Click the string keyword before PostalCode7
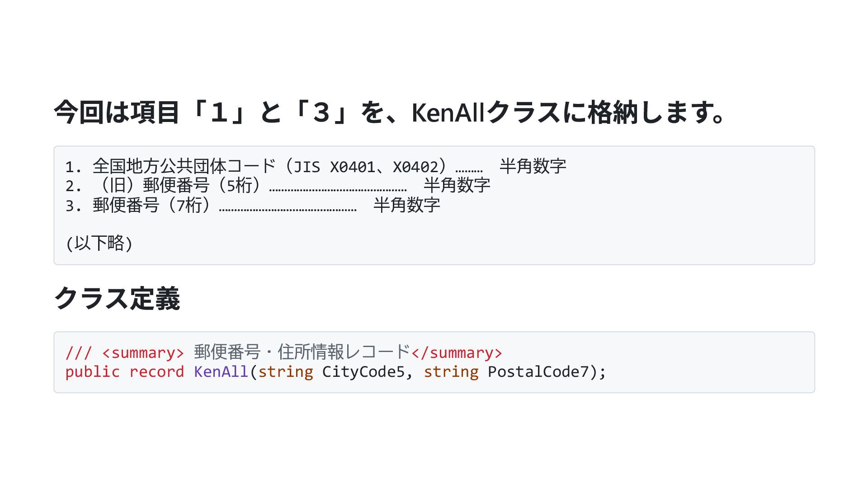The height and width of the screenshot is (488, 868). pos(451,372)
